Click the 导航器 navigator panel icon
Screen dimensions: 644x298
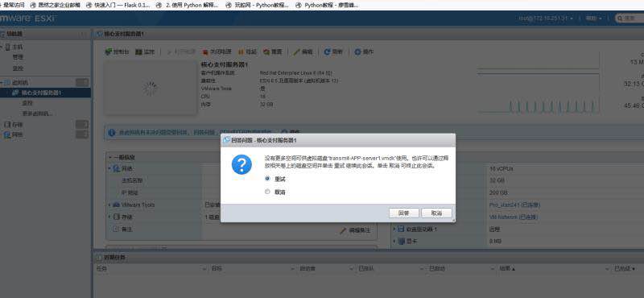point(2,34)
